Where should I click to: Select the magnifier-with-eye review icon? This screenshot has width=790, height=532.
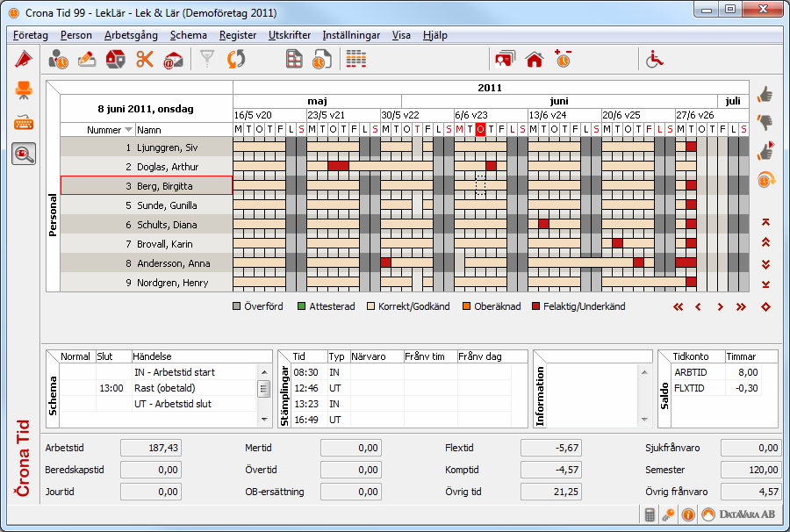tap(24, 154)
